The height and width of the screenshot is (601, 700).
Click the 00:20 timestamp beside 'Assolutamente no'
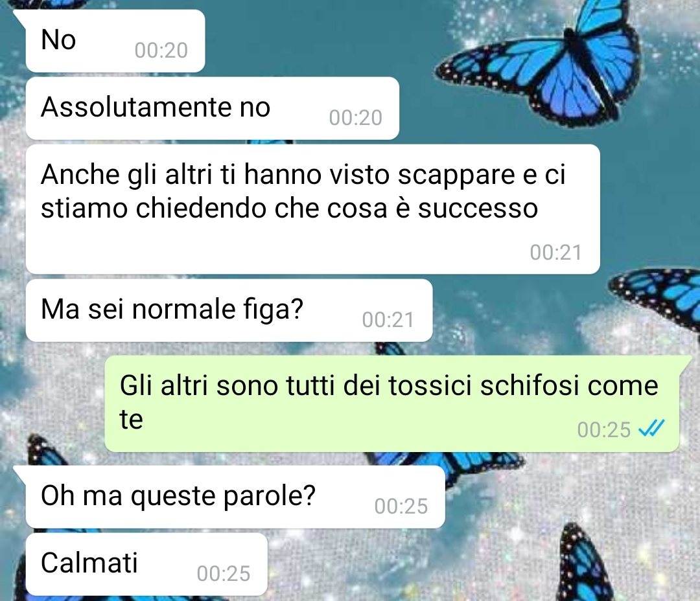[356, 118]
